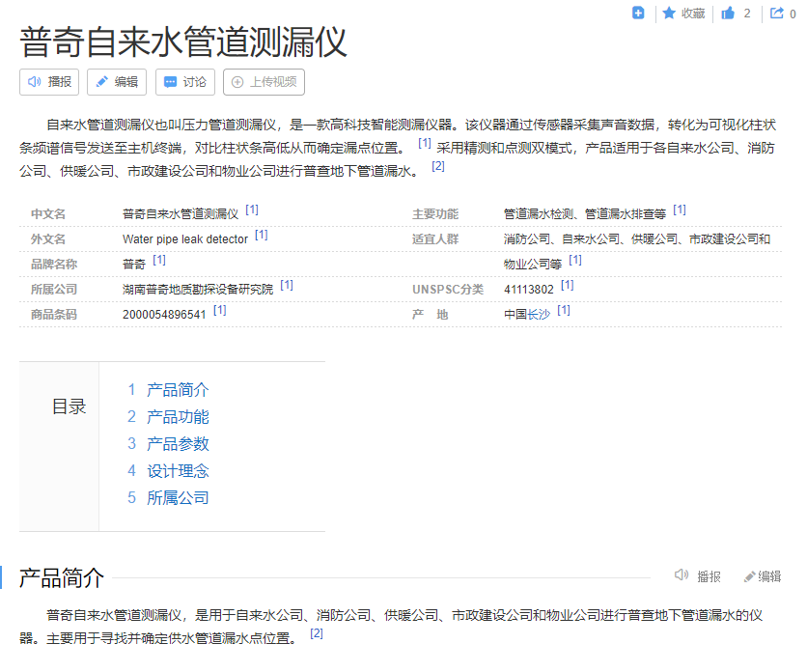Click the page title 普奇自来水管道测漏仪

183,42
